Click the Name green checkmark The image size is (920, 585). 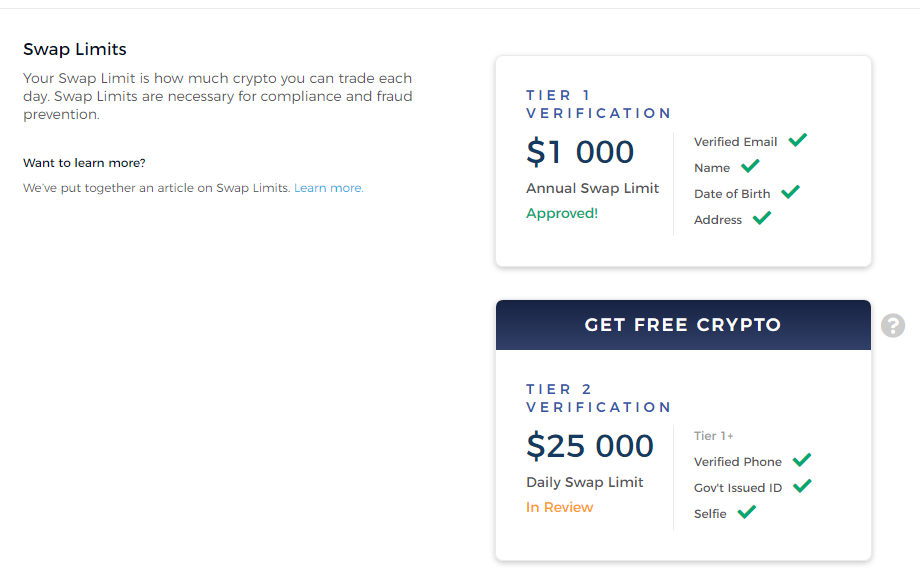[x=750, y=167]
